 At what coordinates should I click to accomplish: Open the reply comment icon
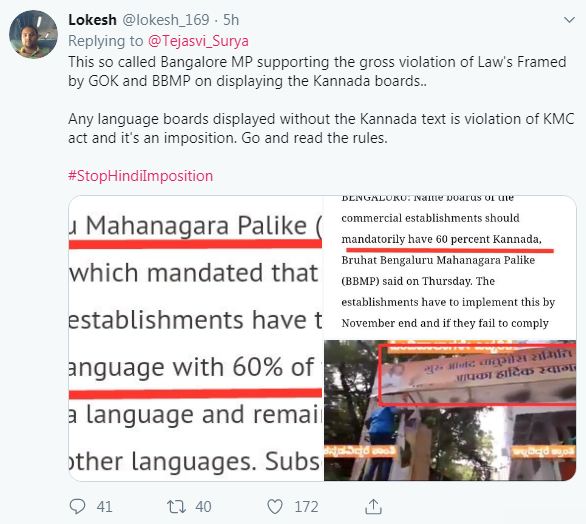tap(77, 507)
